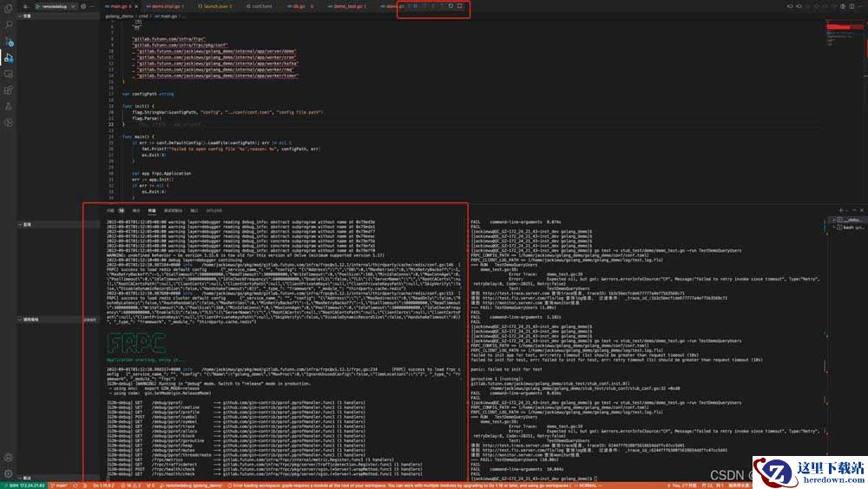Image resolution: width=868 pixels, height=489 pixels.
Task: Select the dlv debug terminal entry
Action: (x=848, y=220)
